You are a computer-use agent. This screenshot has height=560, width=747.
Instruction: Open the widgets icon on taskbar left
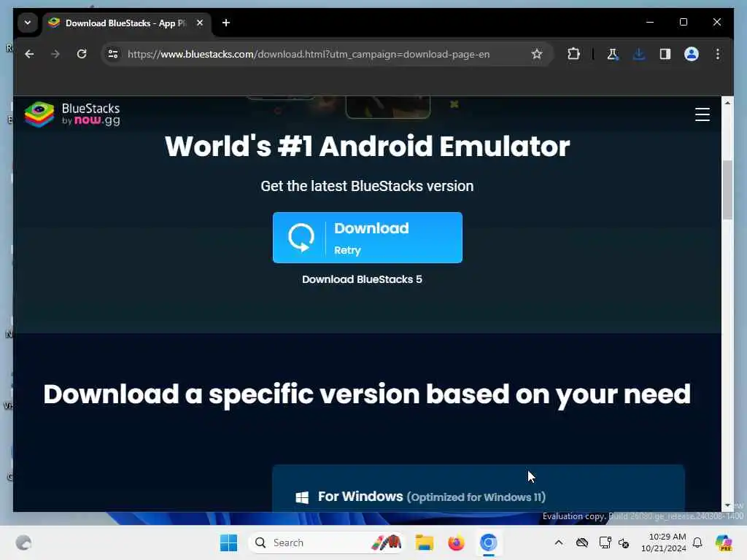tap(23, 542)
